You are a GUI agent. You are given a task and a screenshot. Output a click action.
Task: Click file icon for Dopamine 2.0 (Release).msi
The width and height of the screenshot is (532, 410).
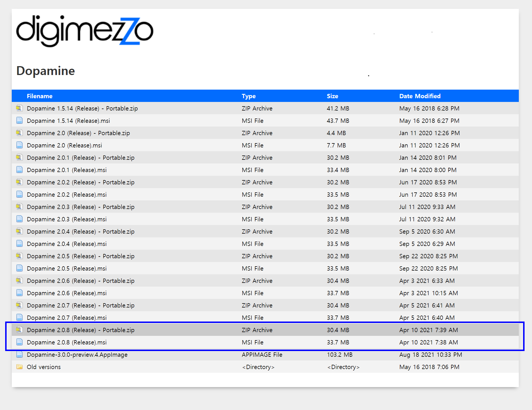coord(19,145)
